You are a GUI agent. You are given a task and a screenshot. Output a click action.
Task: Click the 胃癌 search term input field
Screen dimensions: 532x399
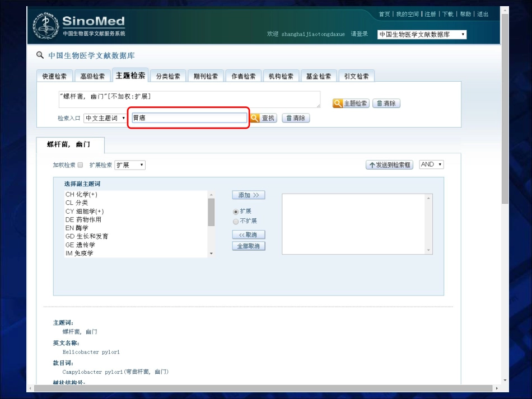tap(189, 118)
